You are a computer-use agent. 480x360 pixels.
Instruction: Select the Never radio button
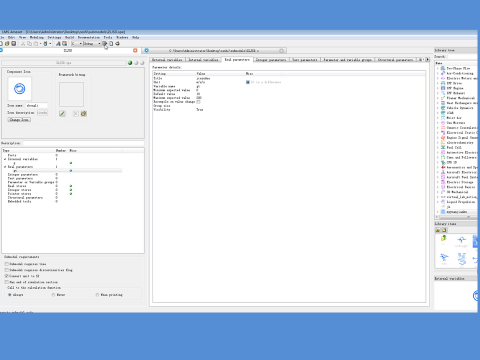coord(53,295)
